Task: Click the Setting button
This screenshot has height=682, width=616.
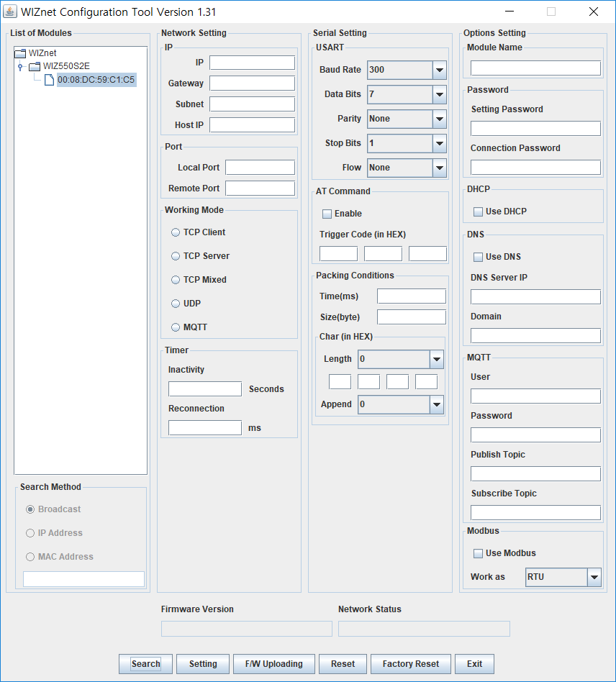Action: (x=203, y=664)
